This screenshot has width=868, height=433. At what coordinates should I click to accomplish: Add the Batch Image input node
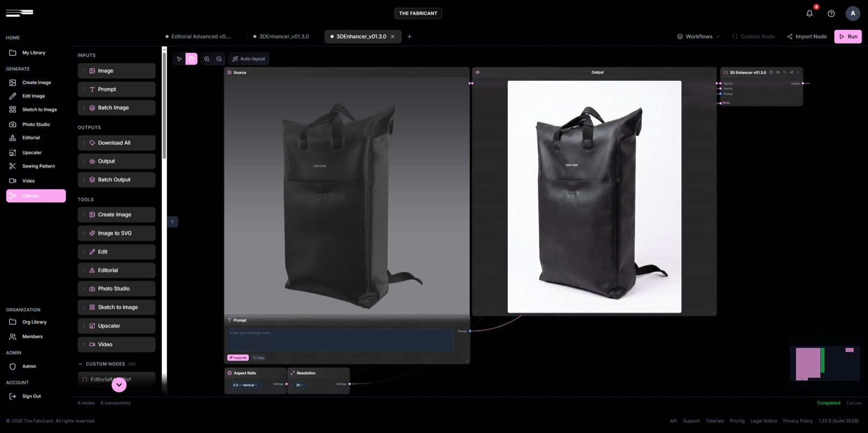pos(117,108)
